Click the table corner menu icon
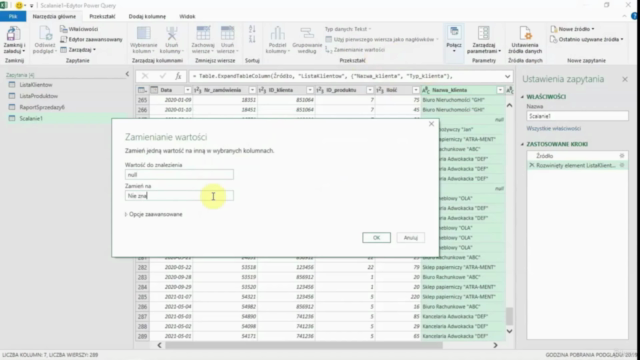 (x=142, y=90)
